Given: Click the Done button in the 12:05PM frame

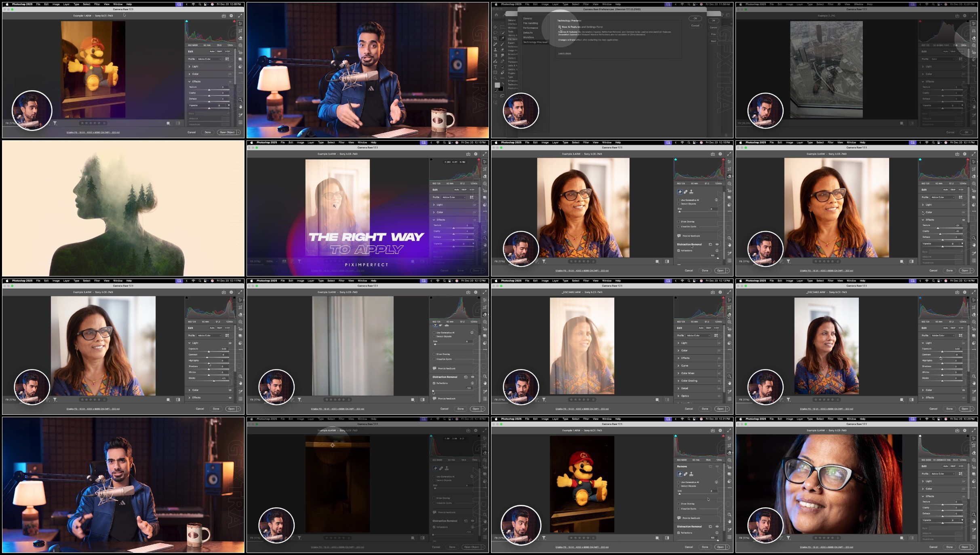Looking at the screenshot, I should [x=207, y=132].
